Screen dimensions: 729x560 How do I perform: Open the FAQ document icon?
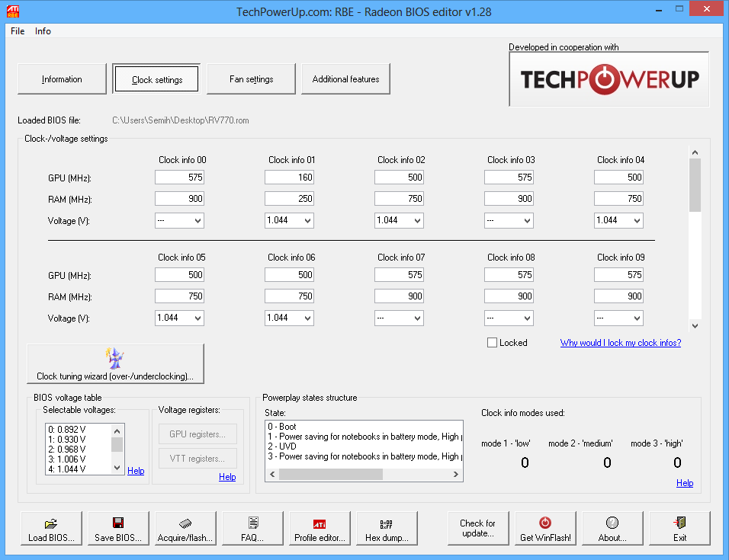click(252, 523)
